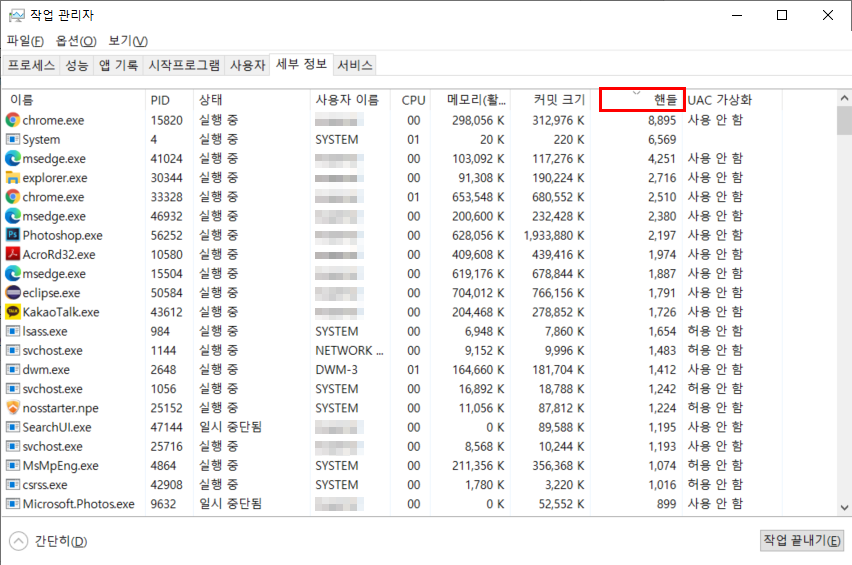Viewport: 852px width, 565px height.
Task: Collapse to simple view with 간단히 arrow icon
Action: tap(18, 541)
